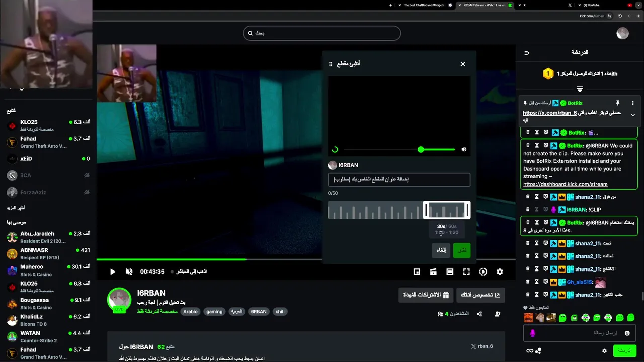Collapse the pinned message chevron

pos(633,115)
